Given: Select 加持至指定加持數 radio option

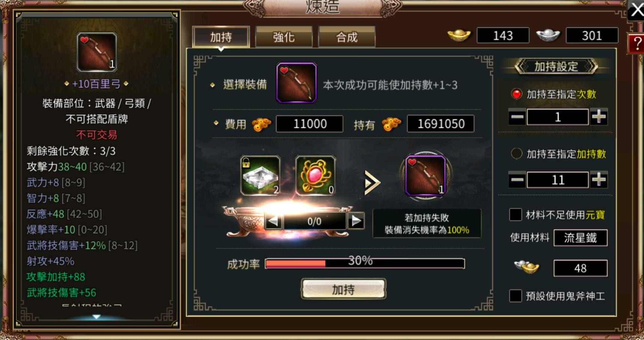Looking at the screenshot, I should [x=516, y=153].
